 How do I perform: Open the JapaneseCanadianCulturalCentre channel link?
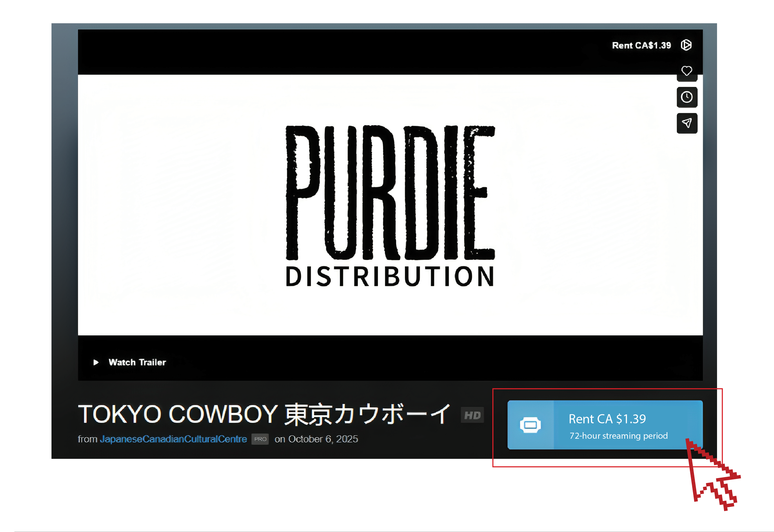pos(173,439)
